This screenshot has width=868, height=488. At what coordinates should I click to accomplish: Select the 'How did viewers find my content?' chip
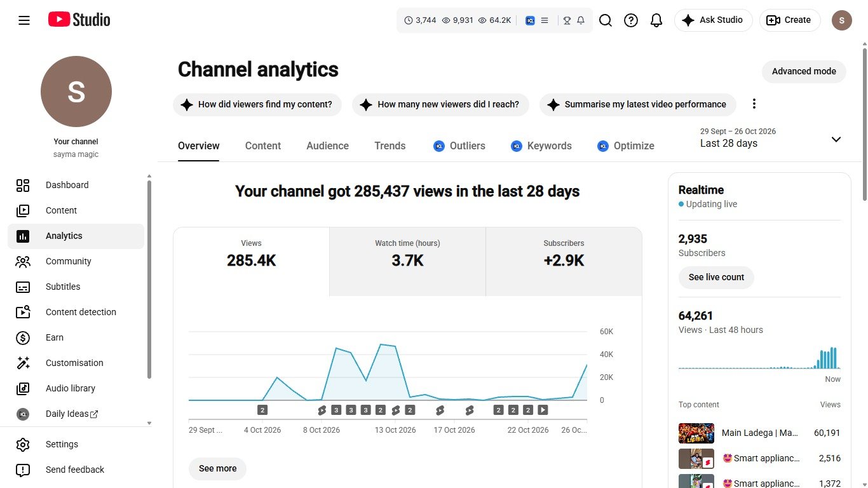pyautogui.click(x=257, y=104)
